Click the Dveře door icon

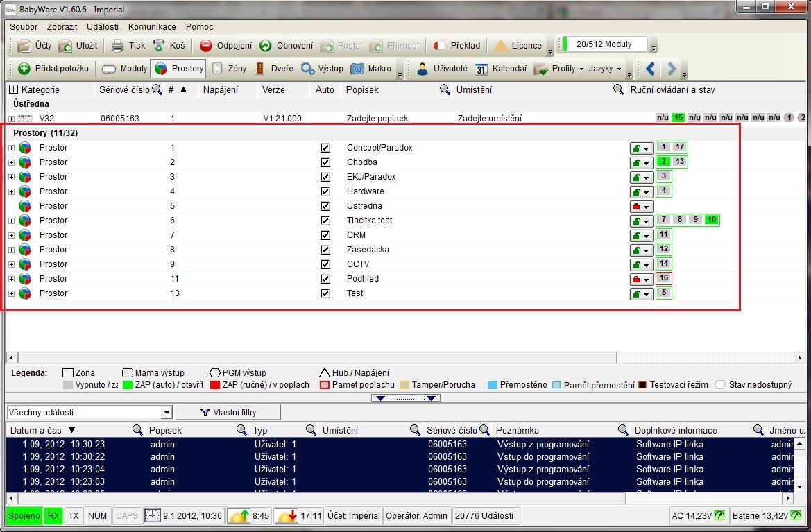point(260,69)
